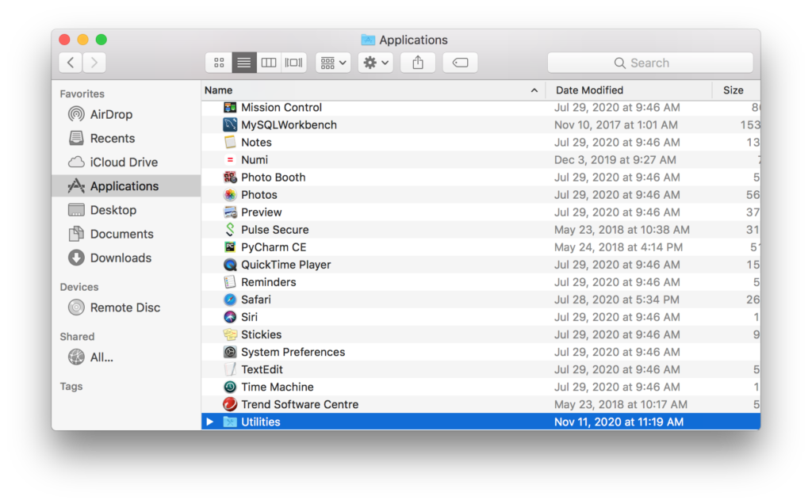Viewport: 812px width, 504px height.
Task: Click the "QuickTime Player" file name
Action: point(285,265)
